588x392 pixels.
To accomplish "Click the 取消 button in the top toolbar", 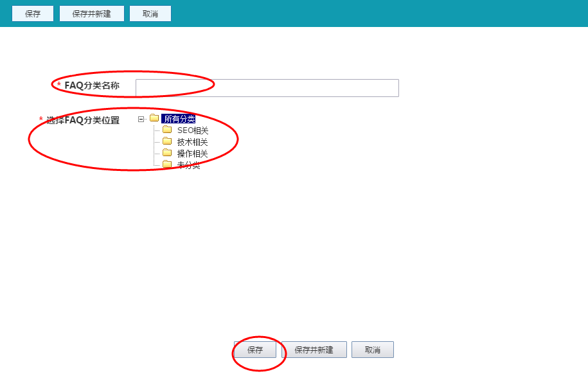I will coord(150,13).
